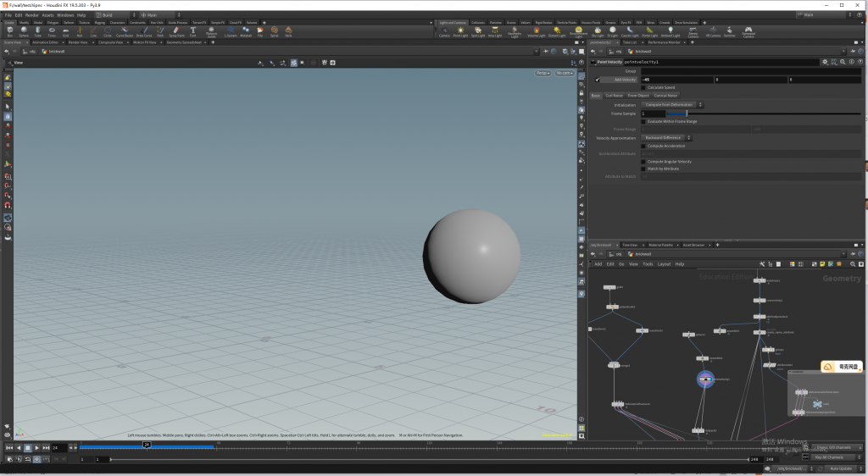Jump to the first frame

pyautogui.click(x=9, y=448)
